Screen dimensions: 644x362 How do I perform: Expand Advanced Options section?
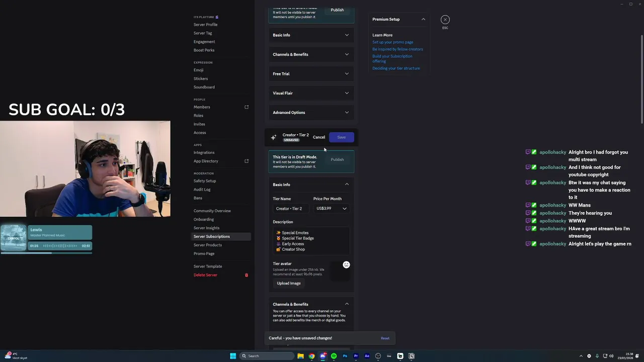click(x=311, y=113)
